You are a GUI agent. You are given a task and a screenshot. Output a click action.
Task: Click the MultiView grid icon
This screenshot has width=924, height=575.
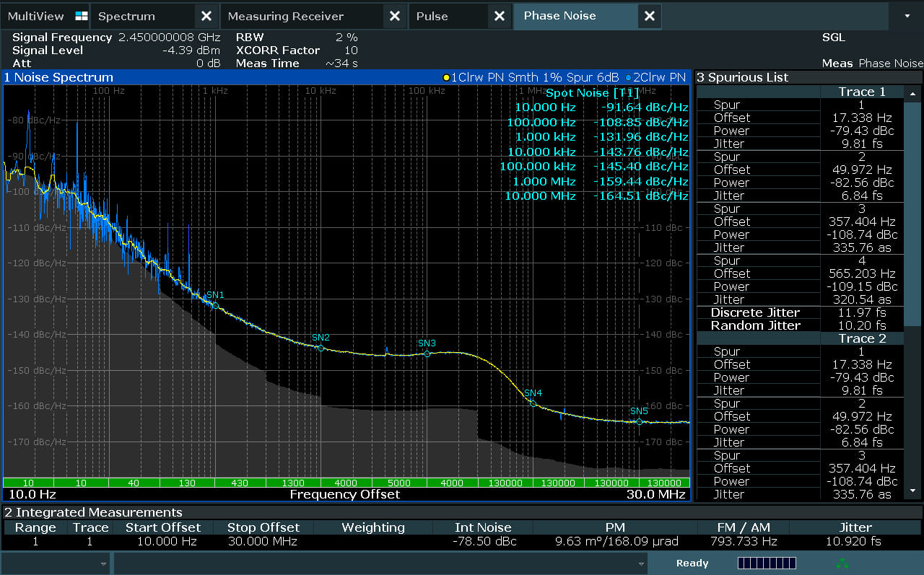click(81, 16)
